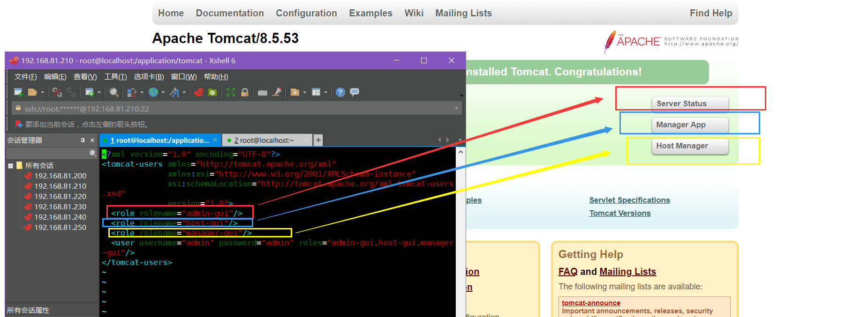The height and width of the screenshot is (317, 868).
Task: Expand the ssh address bar history dropdown
Action: tap(456, 108)
